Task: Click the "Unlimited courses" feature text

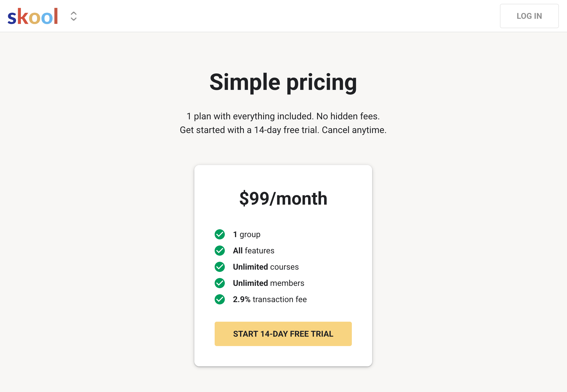Action: (x=266, y=267)
